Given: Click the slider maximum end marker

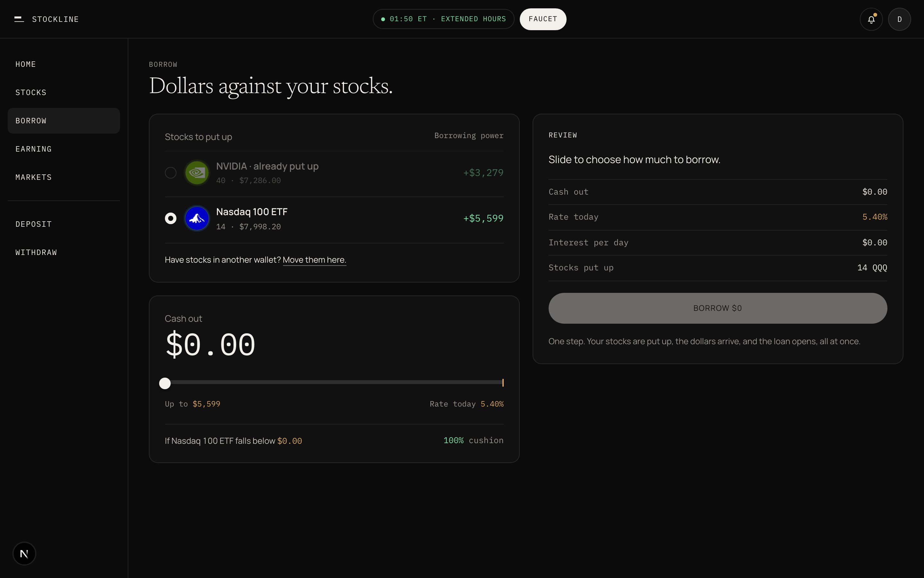Looking at the screenshot, I should tap(503, 383).
